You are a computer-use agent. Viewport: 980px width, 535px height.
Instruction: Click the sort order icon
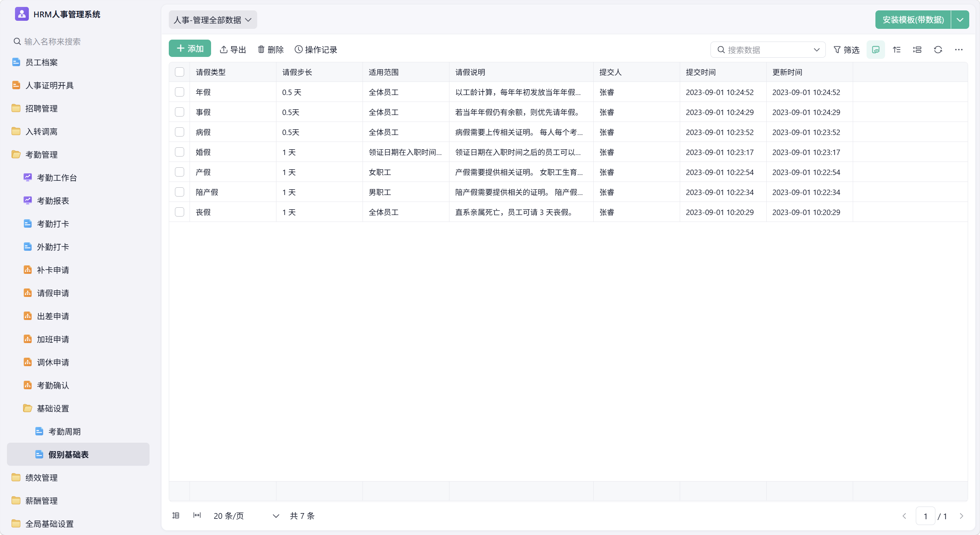pos(897,50)
